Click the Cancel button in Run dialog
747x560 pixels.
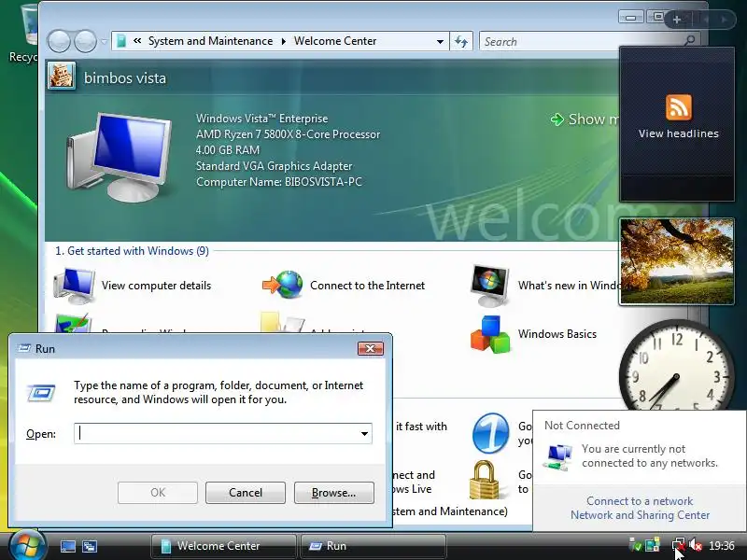(246, 493)
